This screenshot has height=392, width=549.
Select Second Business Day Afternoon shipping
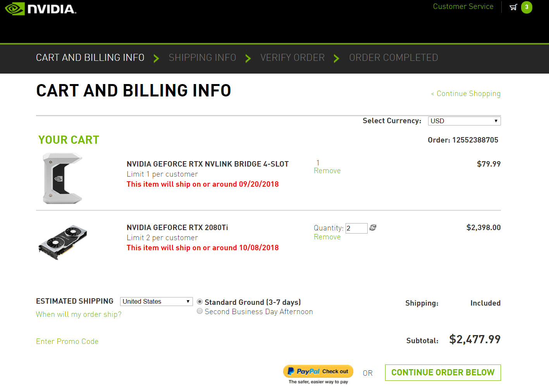coord(200,311)
